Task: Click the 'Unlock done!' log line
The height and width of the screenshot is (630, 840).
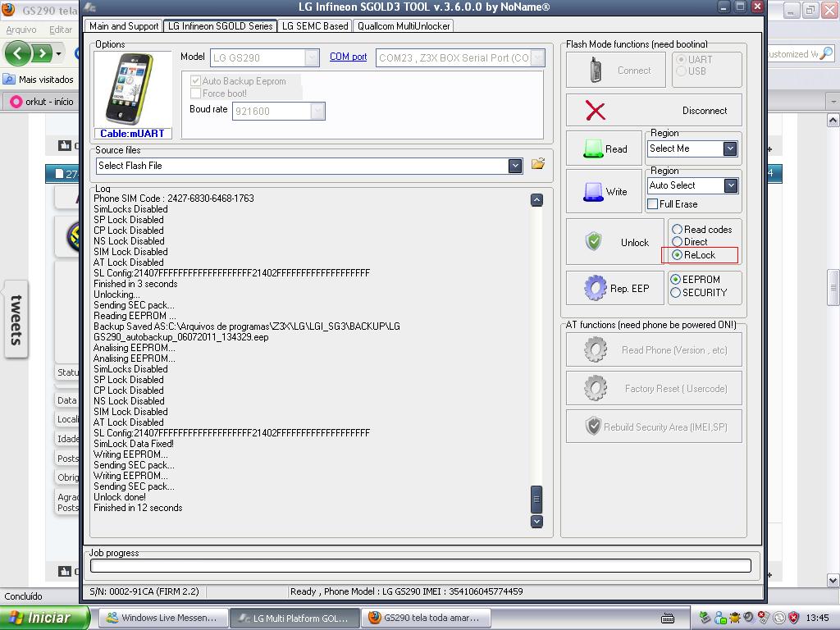Action: pos(120,497)
